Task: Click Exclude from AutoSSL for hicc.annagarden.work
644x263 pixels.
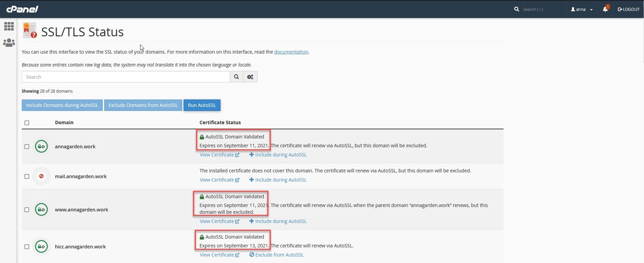Action: tap(277, 255)
